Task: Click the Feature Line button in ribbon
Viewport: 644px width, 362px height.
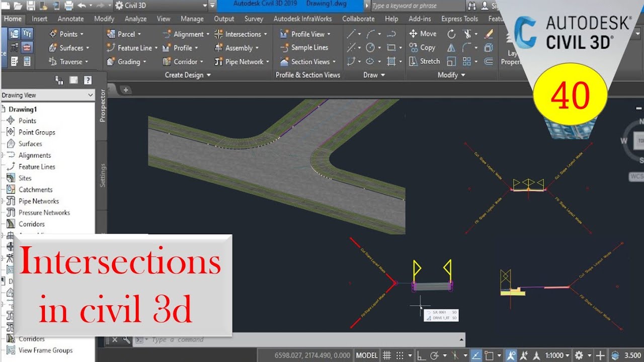Action: (x=132, y=48)
